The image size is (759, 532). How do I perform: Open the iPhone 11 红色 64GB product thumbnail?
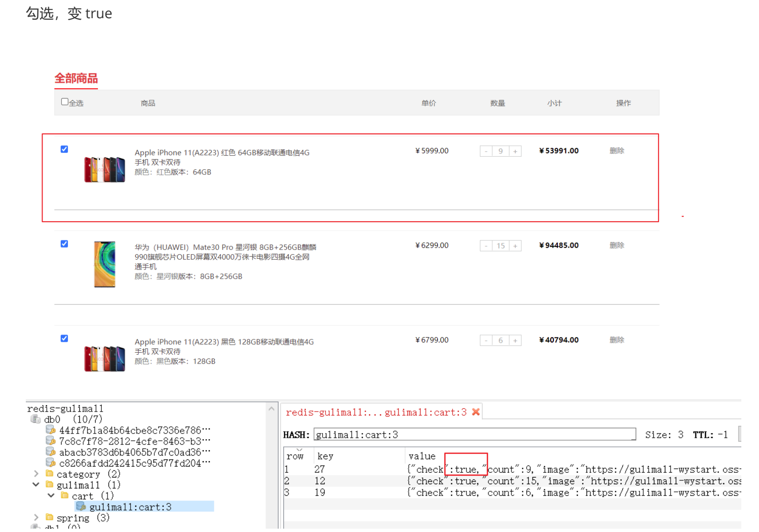[x=105, y=169]
